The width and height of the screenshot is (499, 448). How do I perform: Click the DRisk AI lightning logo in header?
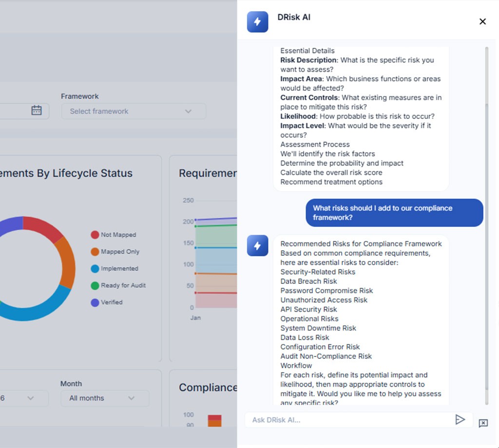click(257, 21)
